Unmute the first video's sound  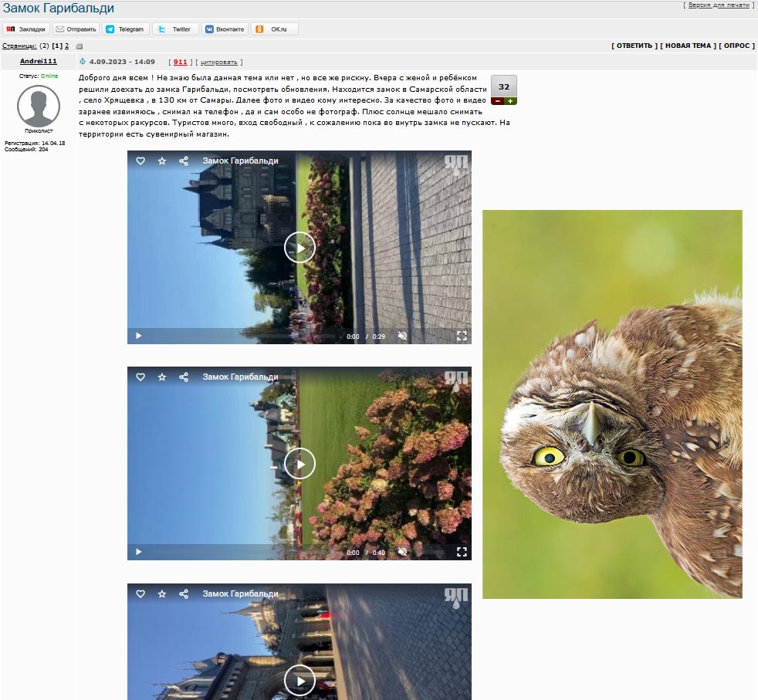[x=402, y=336]
